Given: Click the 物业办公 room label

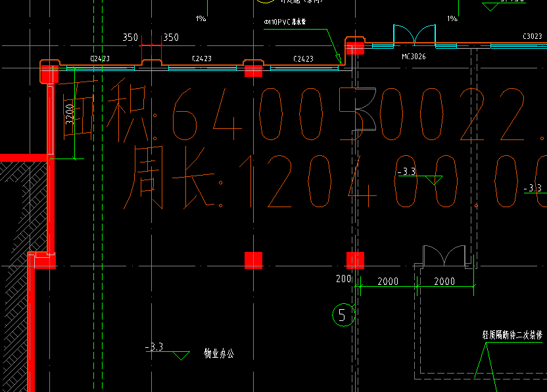Looking at the screenshot, I should point(219,353).
